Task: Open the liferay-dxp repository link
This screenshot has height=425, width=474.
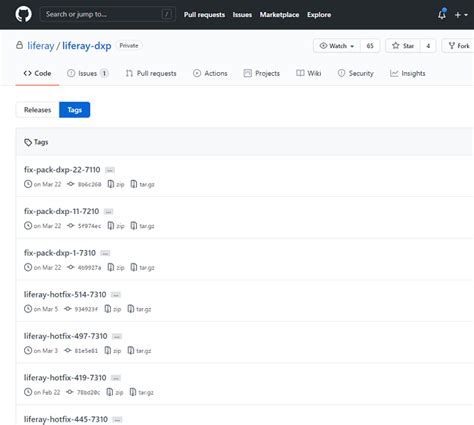Action: point(87,46)
